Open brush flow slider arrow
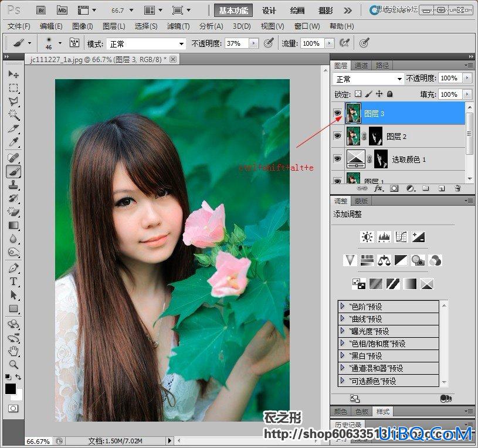The height and width of the screenshot is (448, 478). click(x=329, y=43)
